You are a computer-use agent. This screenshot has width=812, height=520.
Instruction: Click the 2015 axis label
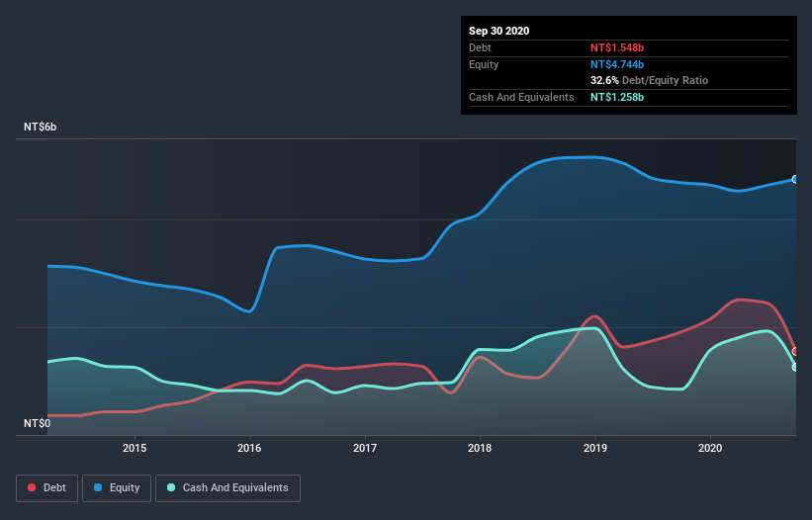point(135,448)
